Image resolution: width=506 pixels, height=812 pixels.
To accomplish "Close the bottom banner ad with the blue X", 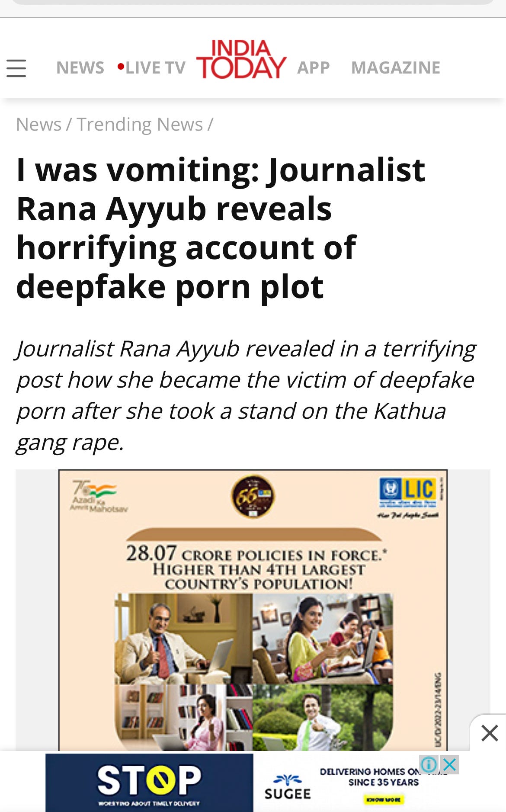I will coord(450,765).
